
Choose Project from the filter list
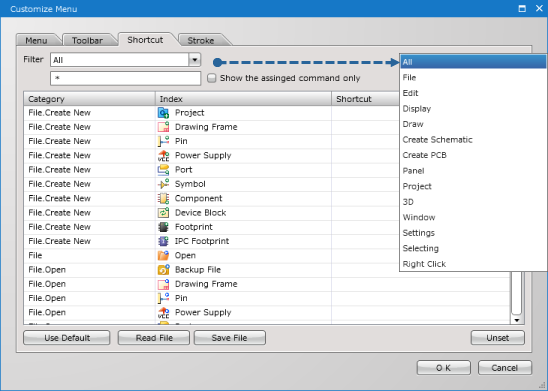pos(473,186)
